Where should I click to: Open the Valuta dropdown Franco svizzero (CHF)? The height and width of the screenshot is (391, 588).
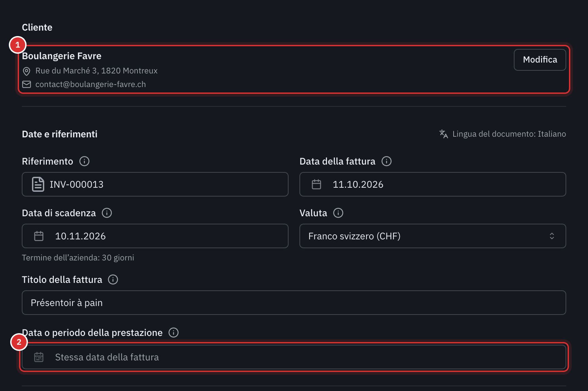pos(432,236)
